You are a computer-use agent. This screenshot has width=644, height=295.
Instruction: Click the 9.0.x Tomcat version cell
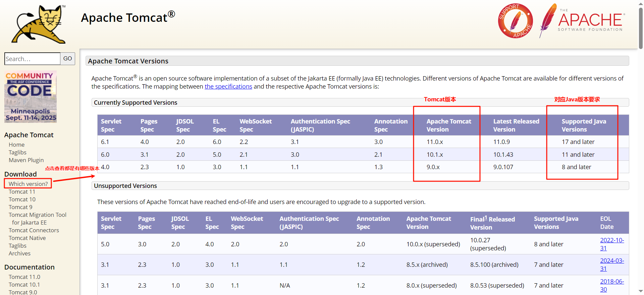pos(433,167)
